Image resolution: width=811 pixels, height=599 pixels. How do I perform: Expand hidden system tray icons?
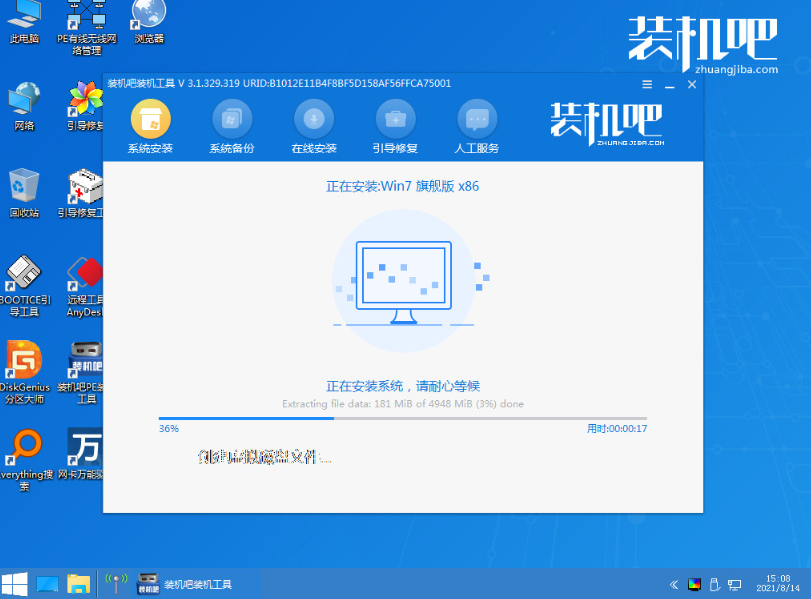tap(671, 584)
